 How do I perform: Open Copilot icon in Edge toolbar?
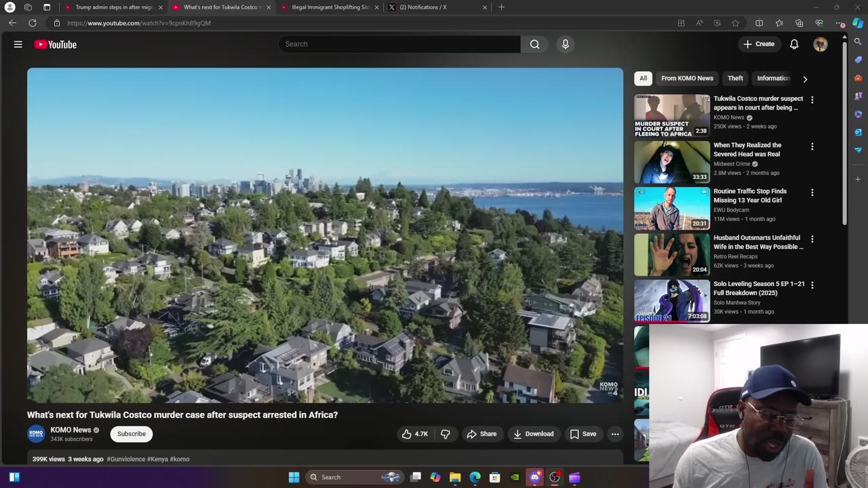pyautogui.click(x=858, y=23)
